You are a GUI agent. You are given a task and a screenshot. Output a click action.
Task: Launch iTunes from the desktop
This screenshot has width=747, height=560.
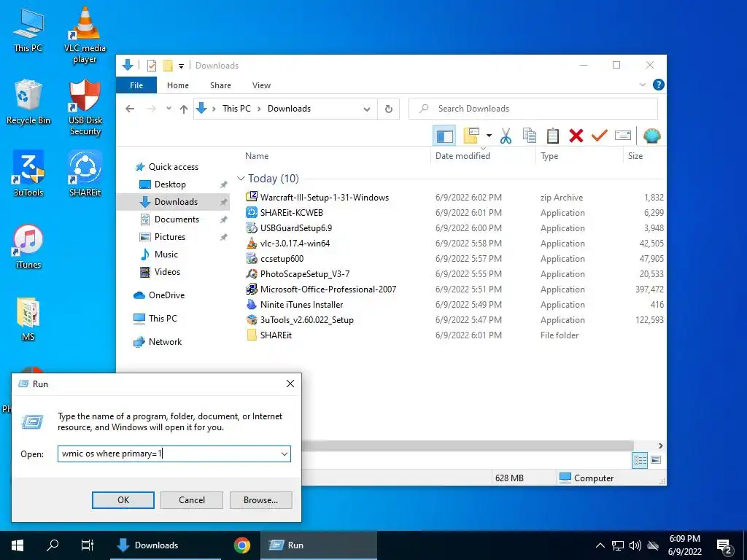(28, 246)
